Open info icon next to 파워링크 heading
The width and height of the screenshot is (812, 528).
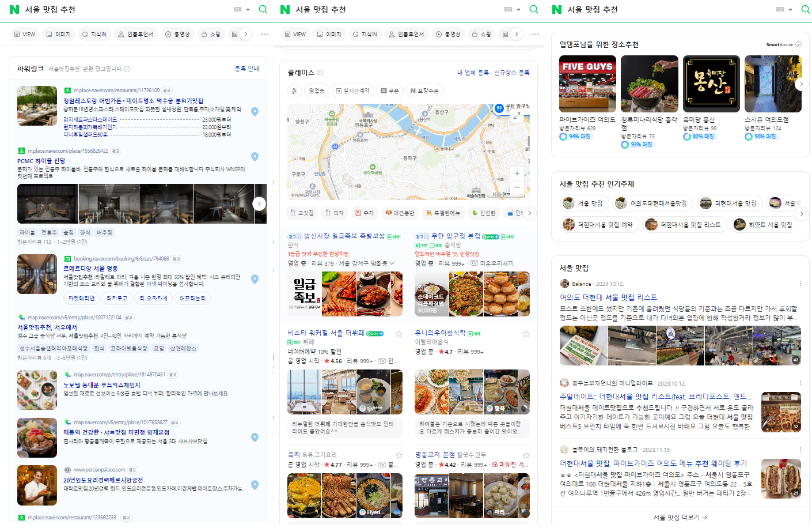[127, 69]
